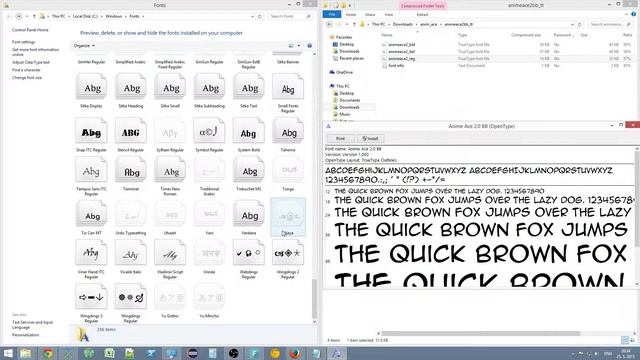Click the Install button in font viewer
The image size is (640, 360).
point(370,138)
